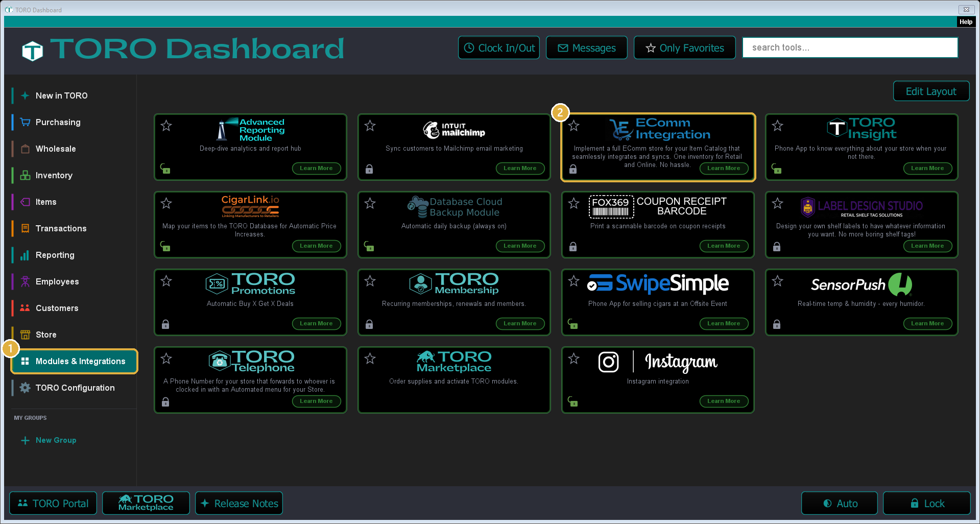Open the TORO Portal
This screenshot has height=524, width=980.
pyautogui.click(x=53, y=504)
